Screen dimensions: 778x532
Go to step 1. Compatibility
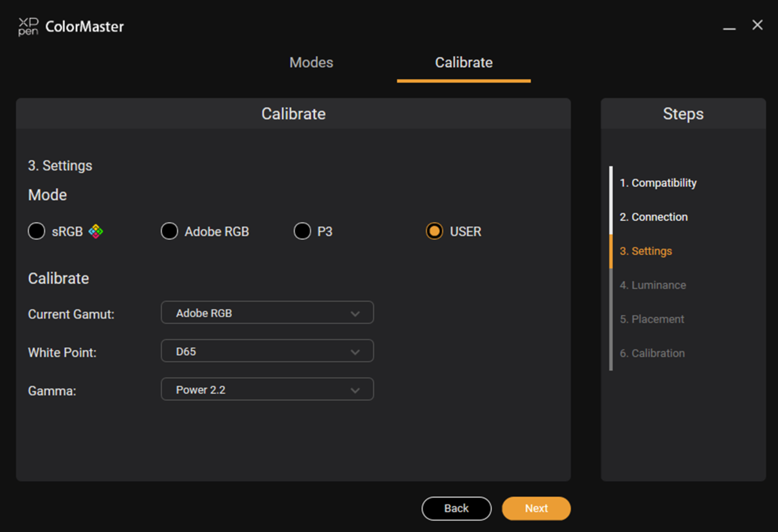pos(658,183)
